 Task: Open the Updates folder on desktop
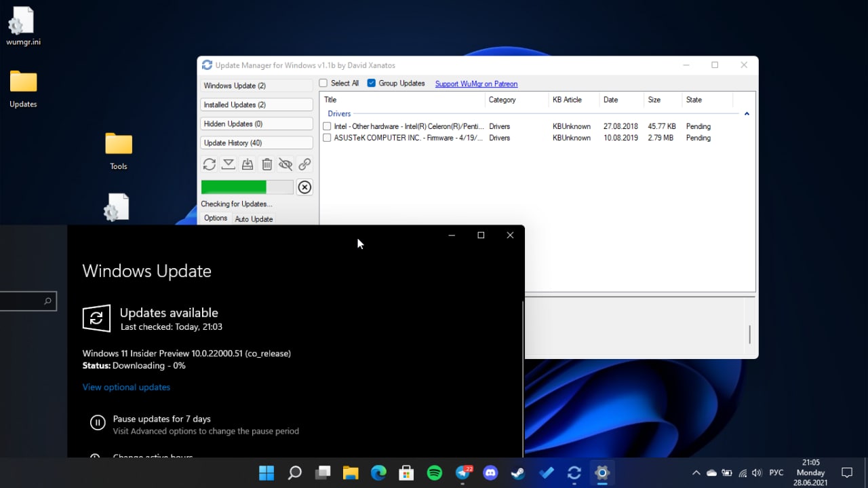pos(23,88)
